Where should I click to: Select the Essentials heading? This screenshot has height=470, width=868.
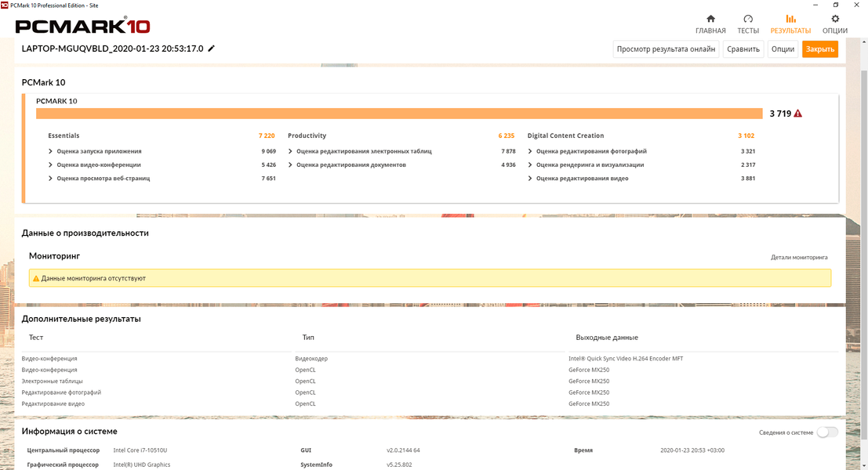coord(64,136)
